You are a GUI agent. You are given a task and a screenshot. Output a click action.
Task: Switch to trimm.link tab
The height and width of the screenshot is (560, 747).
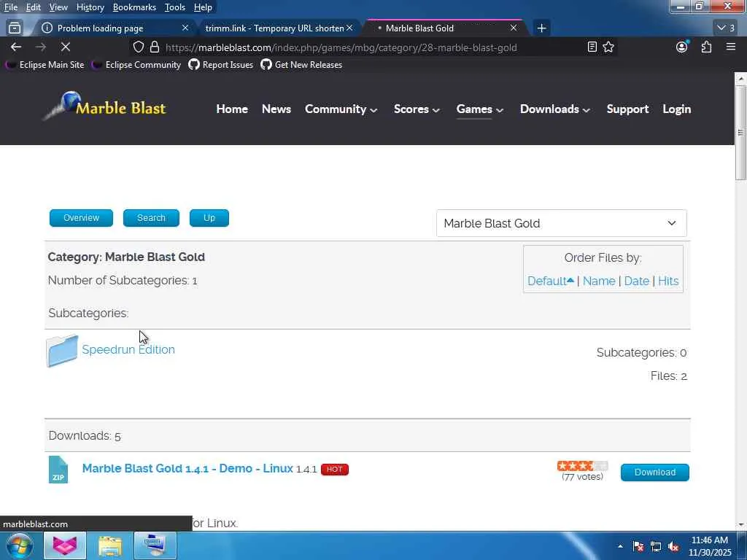click(274, 28)
